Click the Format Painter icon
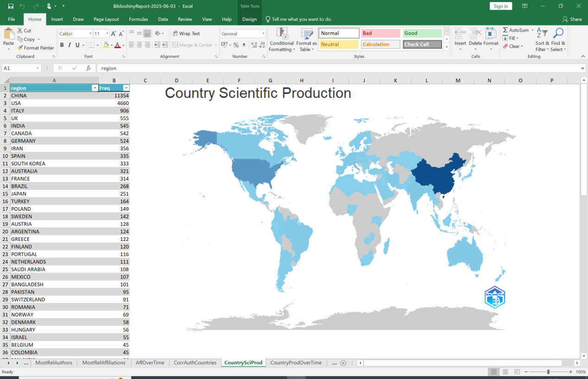The width and height of the screenshot is (588, 379). [20, 48]
